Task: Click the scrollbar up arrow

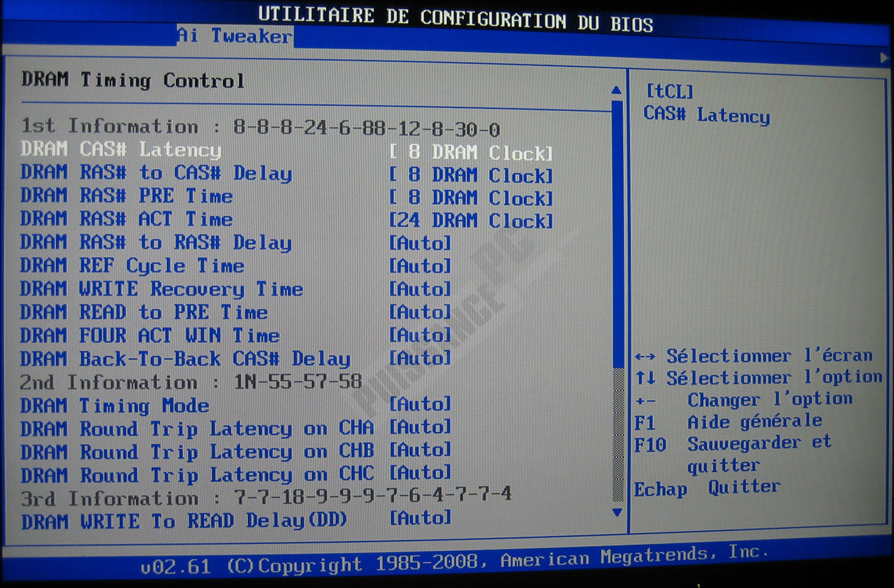Action: 616,90
